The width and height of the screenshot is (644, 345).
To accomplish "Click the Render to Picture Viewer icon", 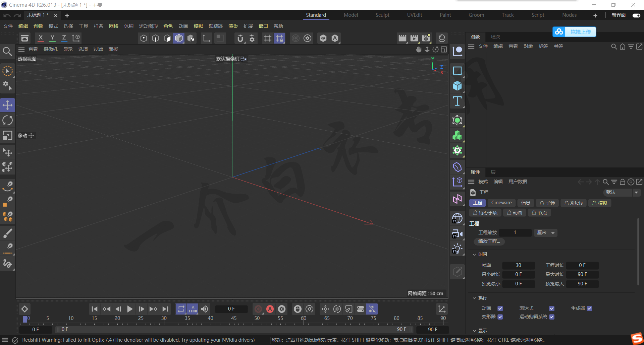I will 414,38.
